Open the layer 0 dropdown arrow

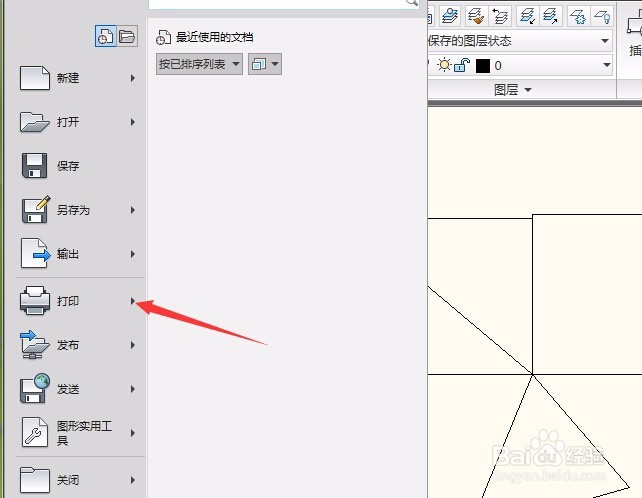tap(607, 65)
